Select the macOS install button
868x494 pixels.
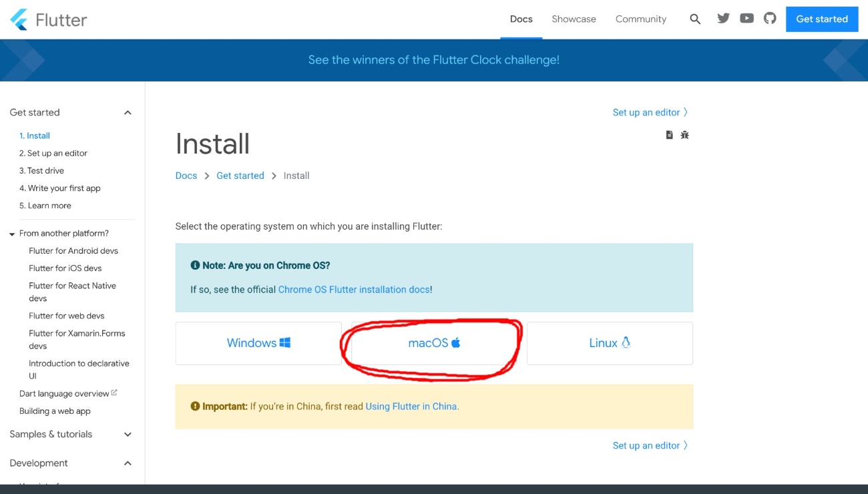click(x=434, y=343)
